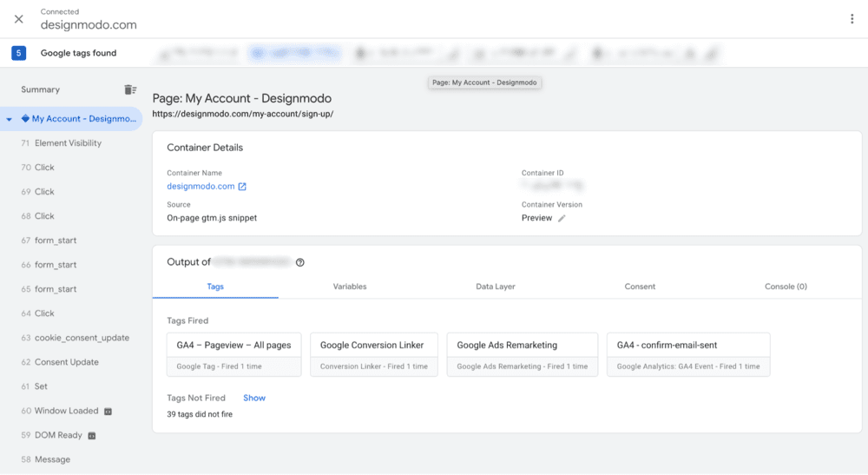
Task: Open the GA4 – Pageview – All pages tag card
Action: [233, 354]
